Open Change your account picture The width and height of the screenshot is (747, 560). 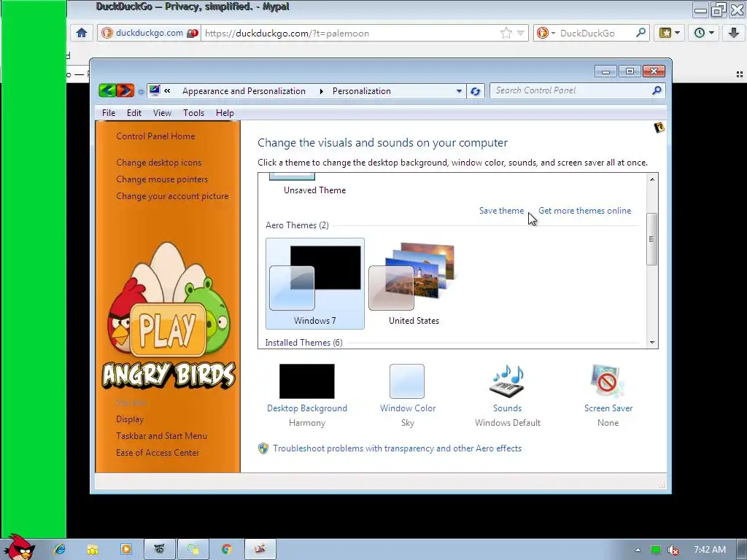pyautogui.click(x=172, y=195)
